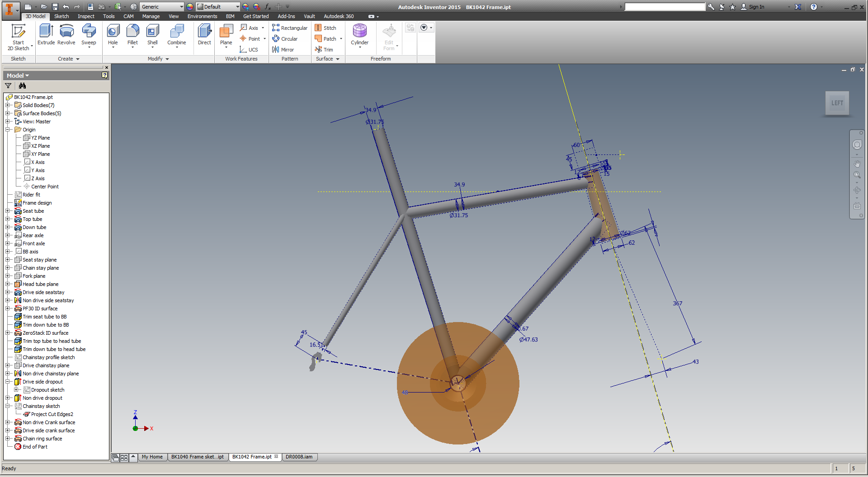Create a Freeform Cylinder

pyautogui.click(x=360, y=35)
